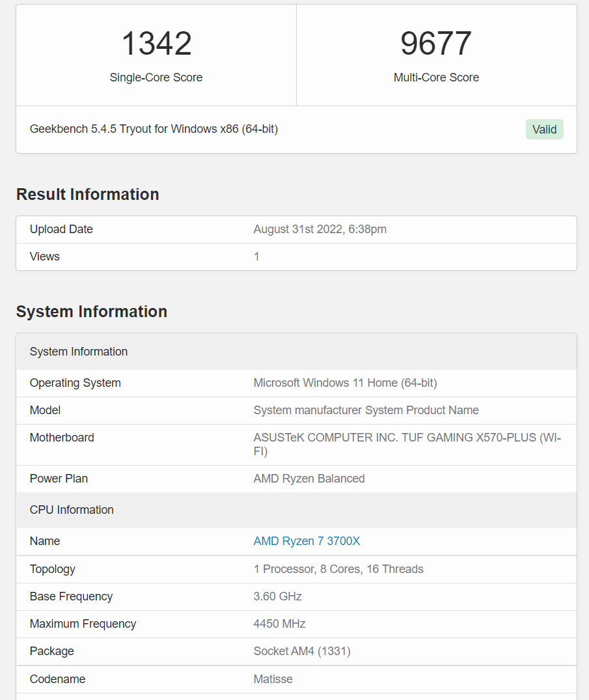Select the Single-Core Score label

click(x=156, y=77)
